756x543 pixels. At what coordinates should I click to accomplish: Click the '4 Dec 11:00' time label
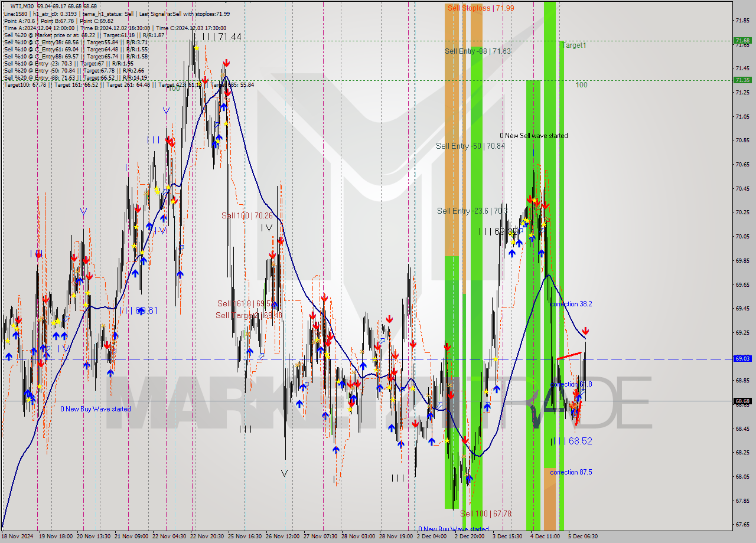545,537
